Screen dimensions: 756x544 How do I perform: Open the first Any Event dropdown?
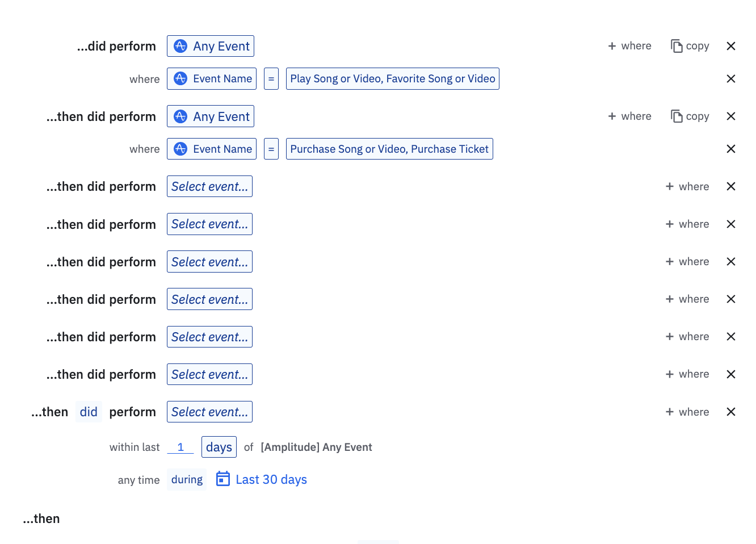point(211,46)
